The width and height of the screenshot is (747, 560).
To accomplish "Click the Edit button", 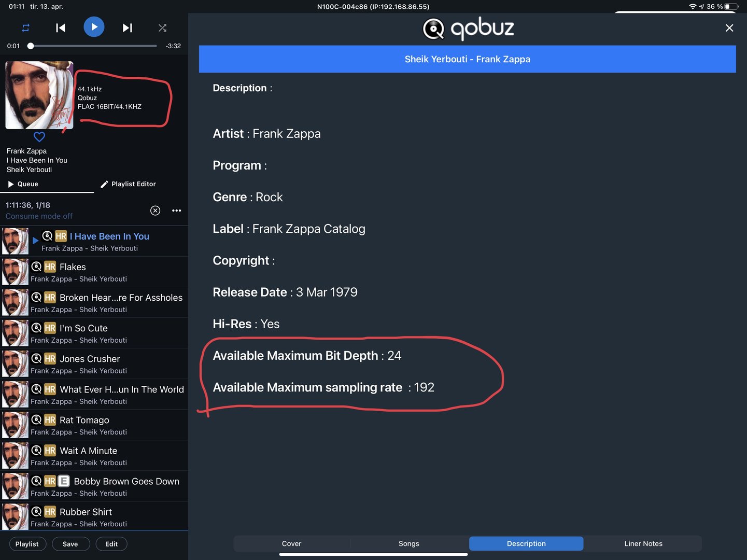I will coord(111,544).
